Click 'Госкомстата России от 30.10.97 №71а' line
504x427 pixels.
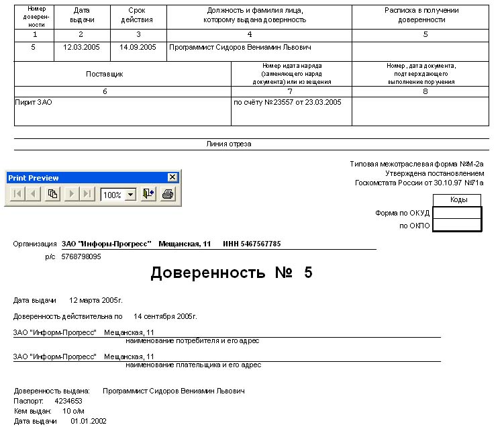[x=419, y=183]
